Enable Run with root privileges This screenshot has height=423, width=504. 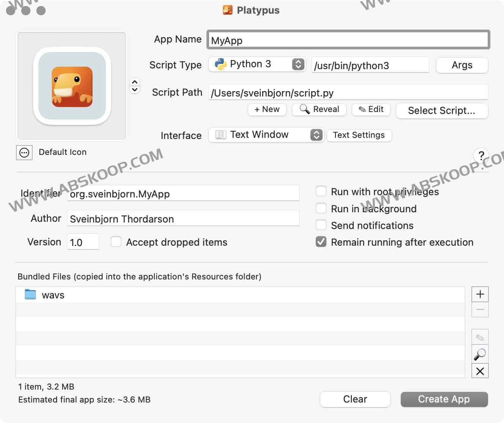tap(321, 191)
